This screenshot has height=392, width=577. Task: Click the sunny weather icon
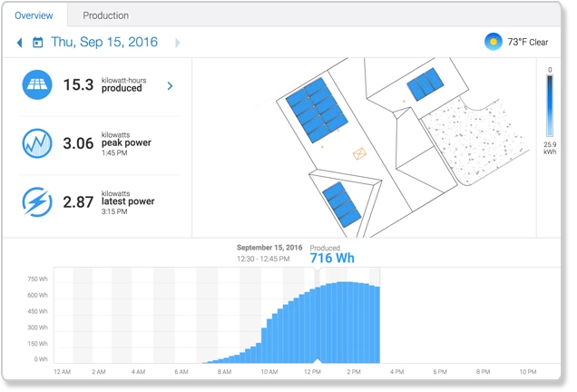click(x=493, y=42)
